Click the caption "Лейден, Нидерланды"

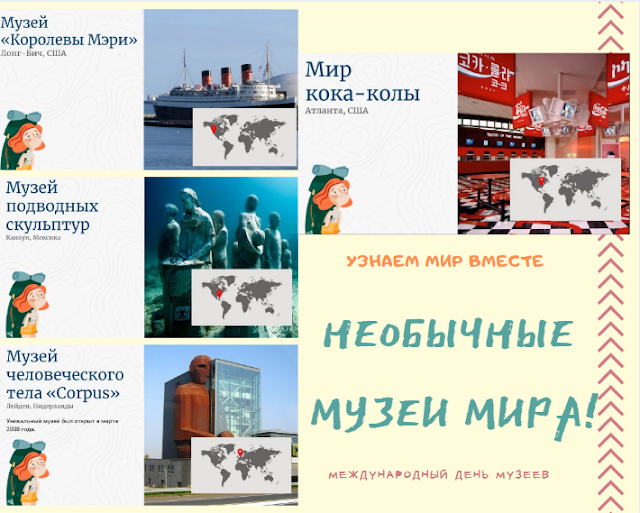(40, 406)
